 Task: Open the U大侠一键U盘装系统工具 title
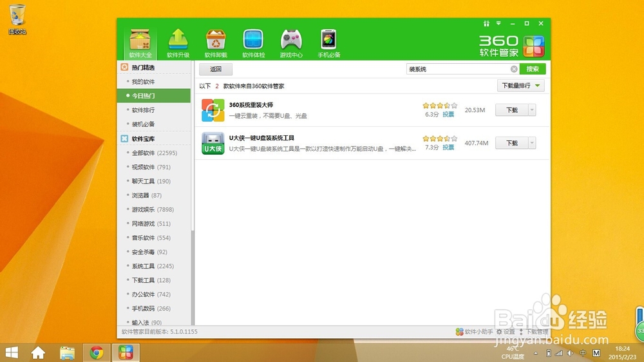point(261,138)
